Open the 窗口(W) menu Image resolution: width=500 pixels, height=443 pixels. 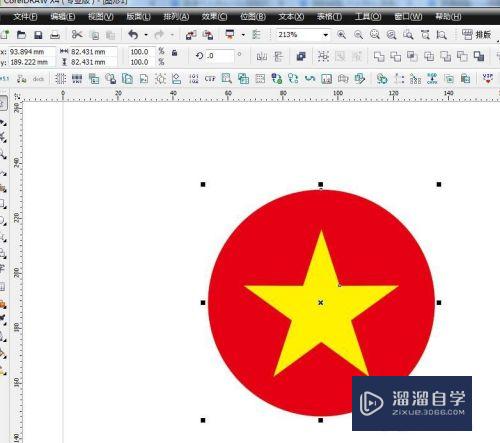pos(408,16)
